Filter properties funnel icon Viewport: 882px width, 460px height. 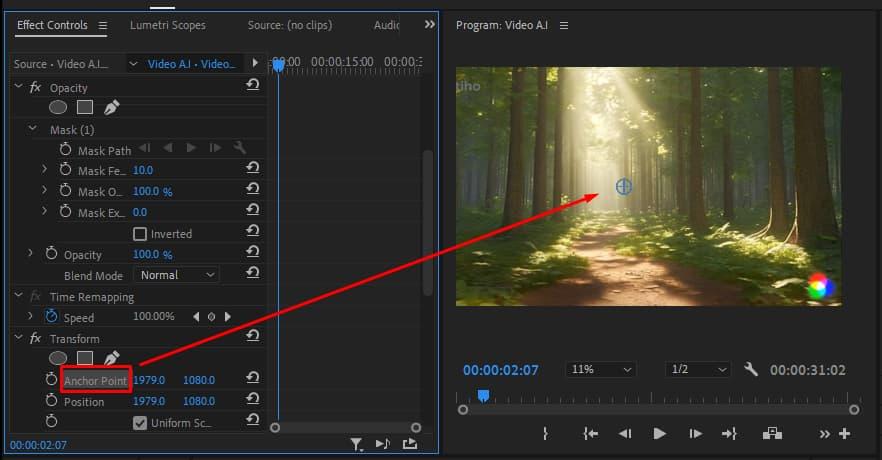pyautogui.click(x=356, y=445)
